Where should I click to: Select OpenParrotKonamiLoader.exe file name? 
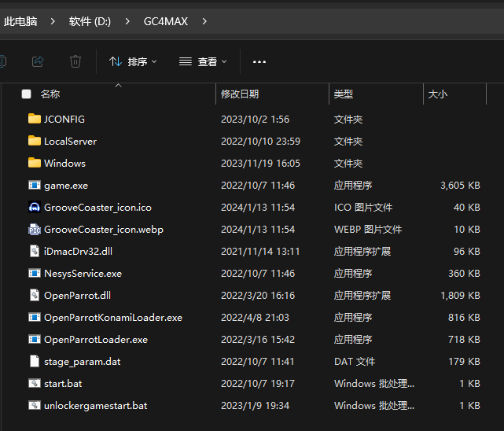coord(113,318)
